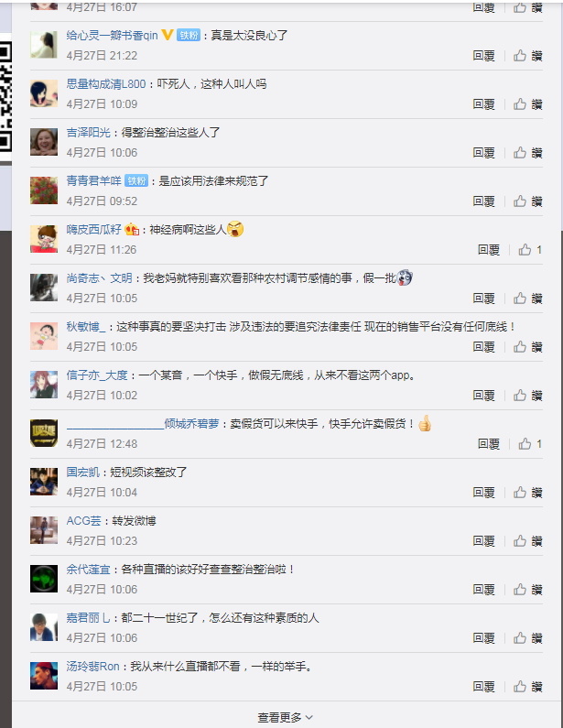The width and height of the screenshot is (563, 728).
Task: Click the red flower avatar of 青青君羊咩
Action: pyautogui.click(x=44, y=190)
